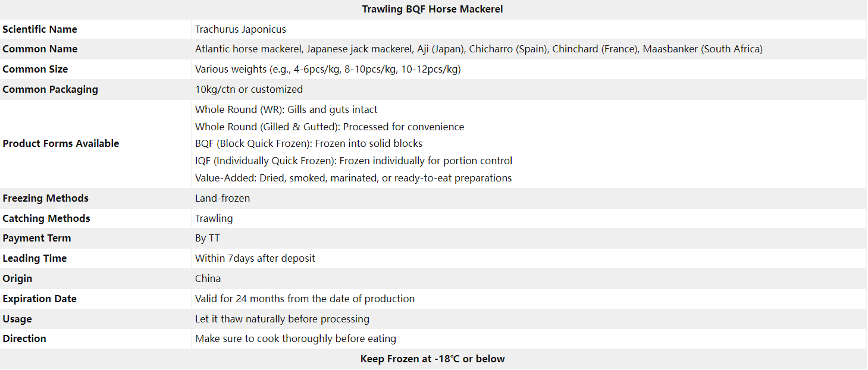Click the 'Value-Added' preparations line
Viewport: 868px width, 370px height.
353,178
